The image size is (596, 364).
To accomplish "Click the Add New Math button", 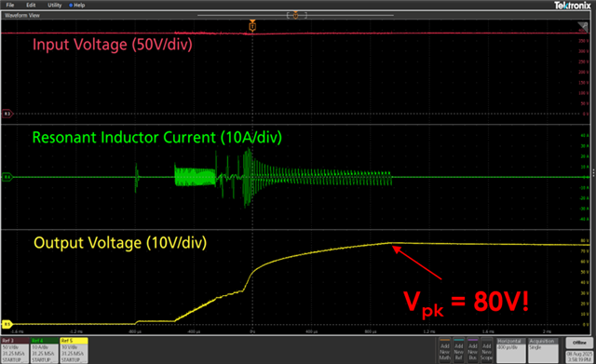I will click(445, 350).
